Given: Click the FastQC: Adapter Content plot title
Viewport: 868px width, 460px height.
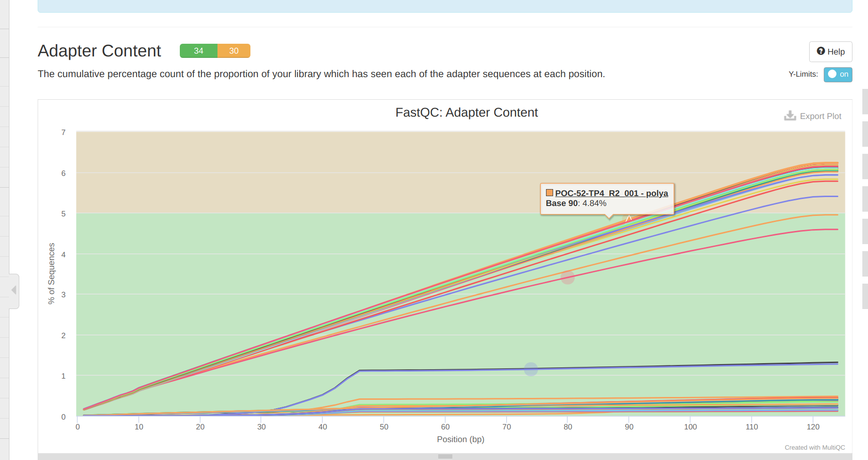Looking at the screenshot, I should tap(466, 112).
